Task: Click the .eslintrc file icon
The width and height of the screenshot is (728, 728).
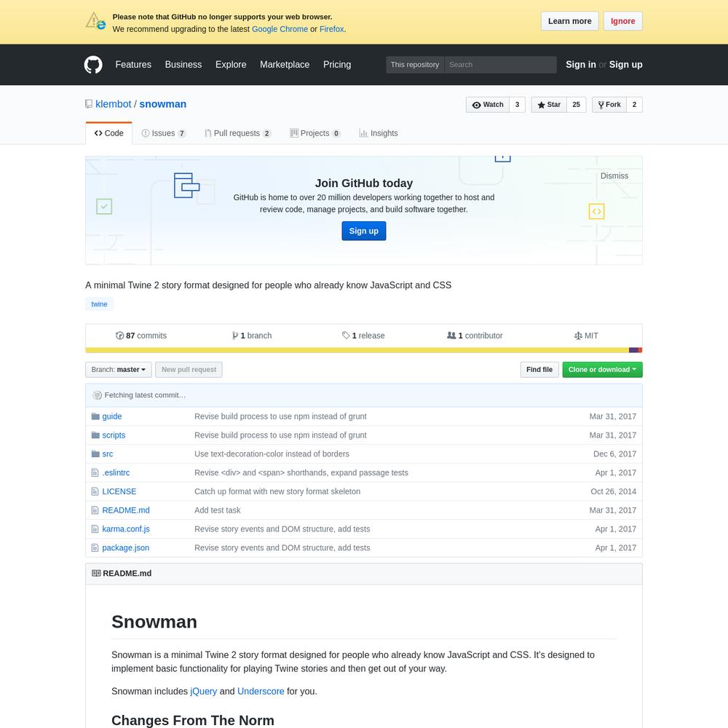Action: pyautogui.click(x=95, y=472)
